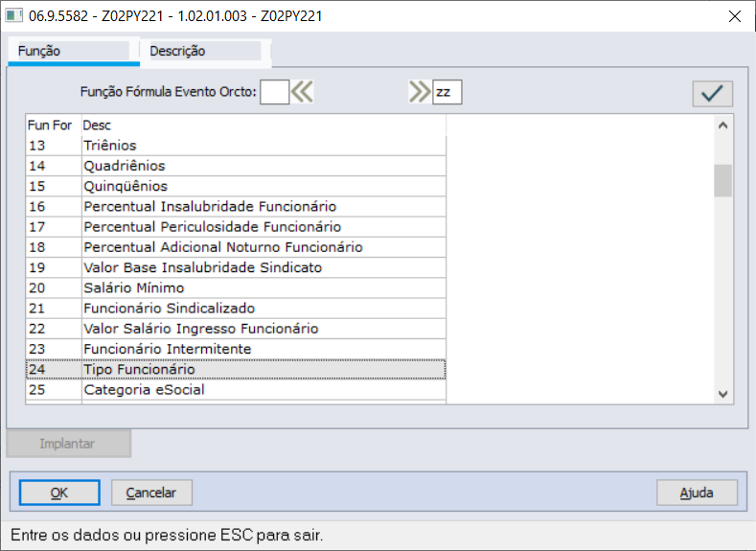
Task: Click the double right arrow icon
Action: pos(420,92)
